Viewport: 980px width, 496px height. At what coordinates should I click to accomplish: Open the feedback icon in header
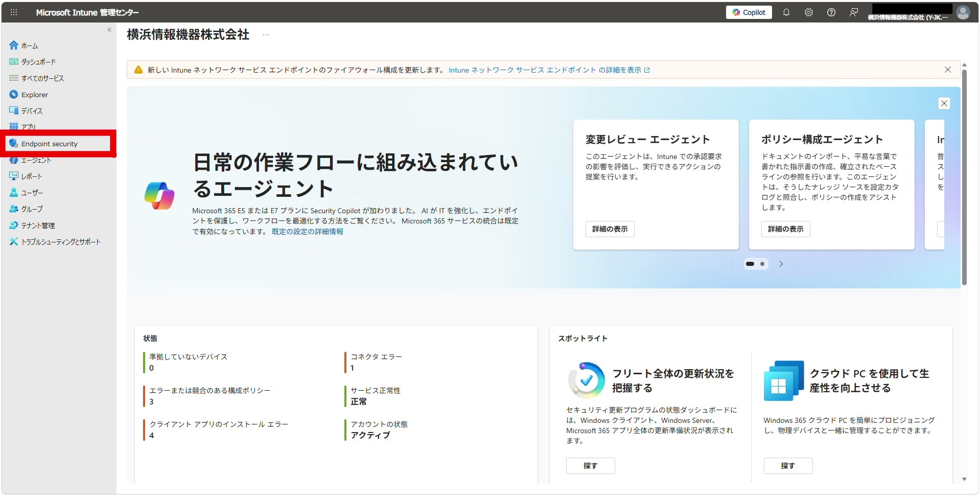point(854,12)
